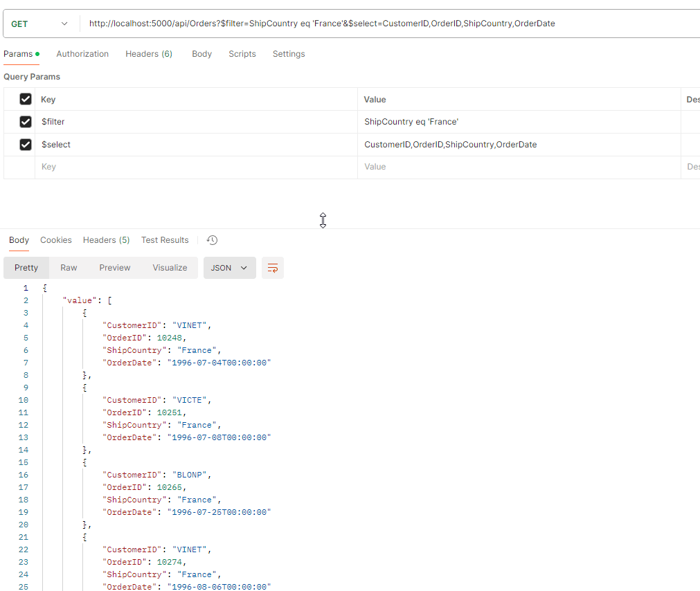The image size is (700, 591).
Task: Select the Preview response view
Action: [115, 268]
